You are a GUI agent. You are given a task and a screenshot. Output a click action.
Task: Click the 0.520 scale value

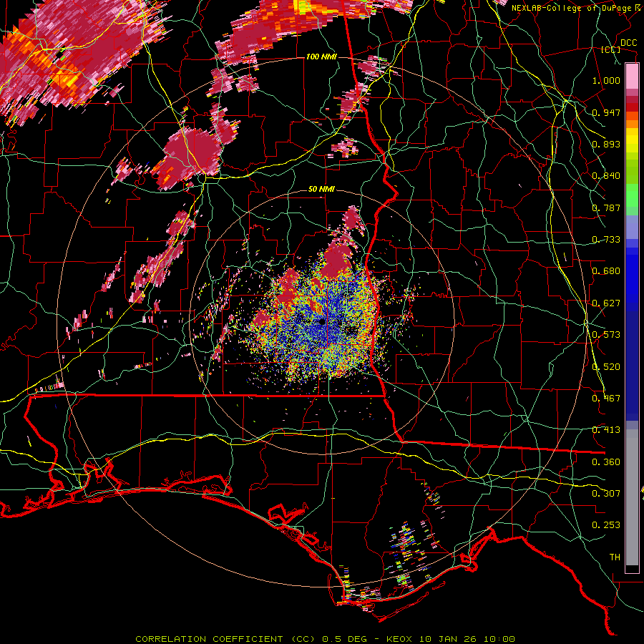point(606,367)
